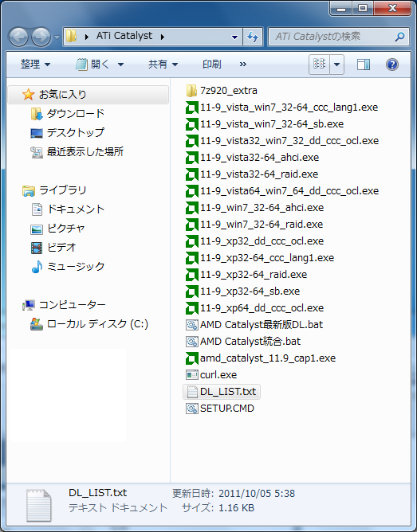This screenshot has height=532, width=417.
Task: Select お気に入り in the navigation pane
Action: tap(88, 94)
